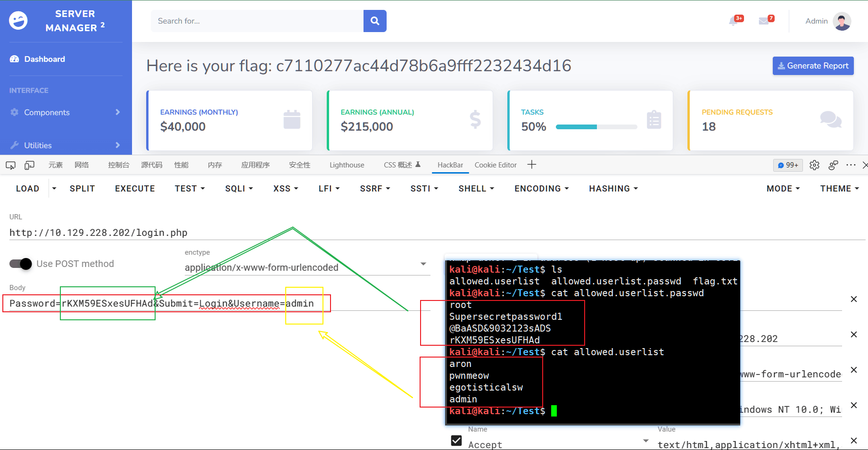
Task: Switch to the Lighthouse tab
Action: click(347, 165)
